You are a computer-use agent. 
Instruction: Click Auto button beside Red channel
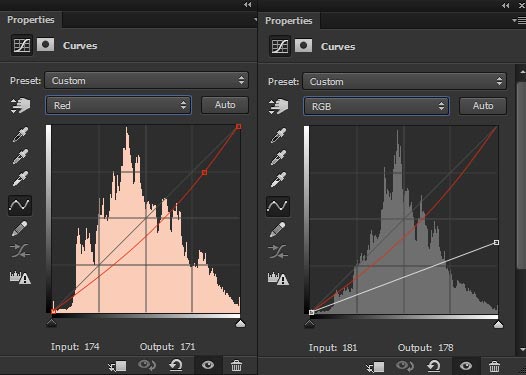pos(225,105)
